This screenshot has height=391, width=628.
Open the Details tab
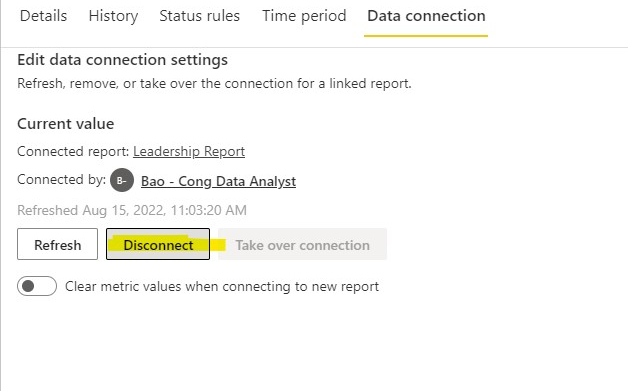coord(43,16)
